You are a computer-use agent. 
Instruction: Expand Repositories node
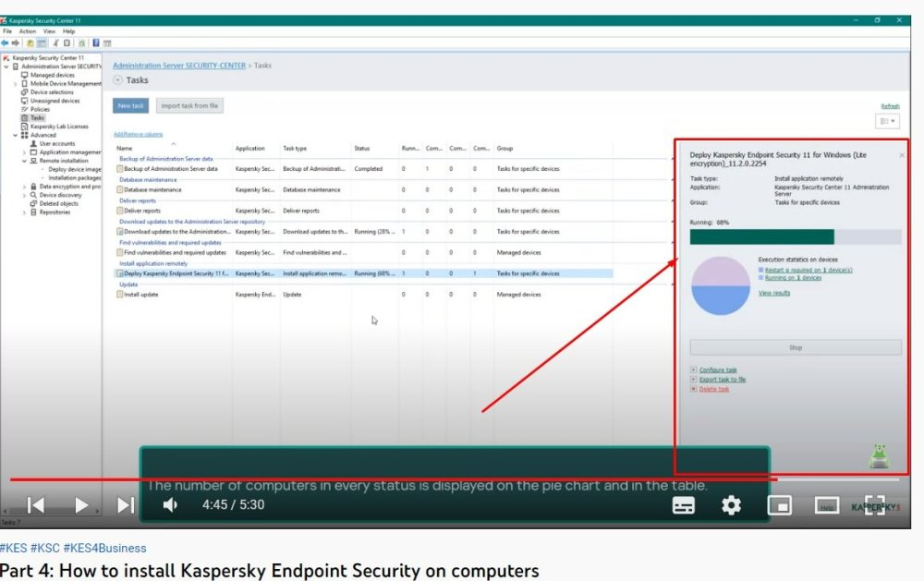[24, 212]
